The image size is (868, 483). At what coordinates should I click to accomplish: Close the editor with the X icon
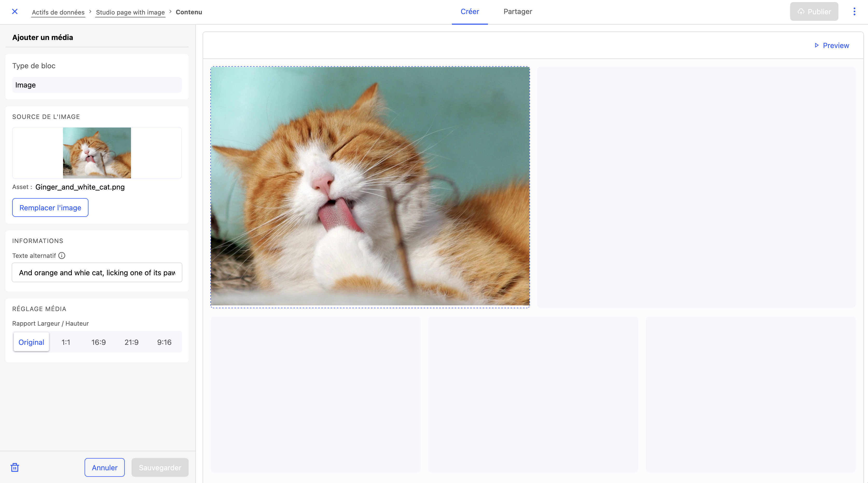coord(15,12)
